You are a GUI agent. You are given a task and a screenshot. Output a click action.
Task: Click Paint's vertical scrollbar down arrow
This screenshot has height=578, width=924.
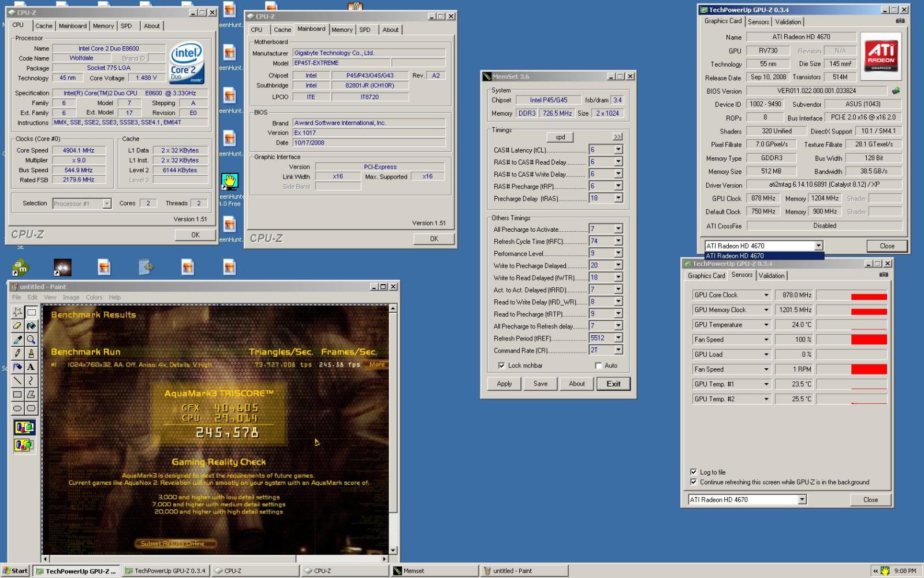(393, 550)
